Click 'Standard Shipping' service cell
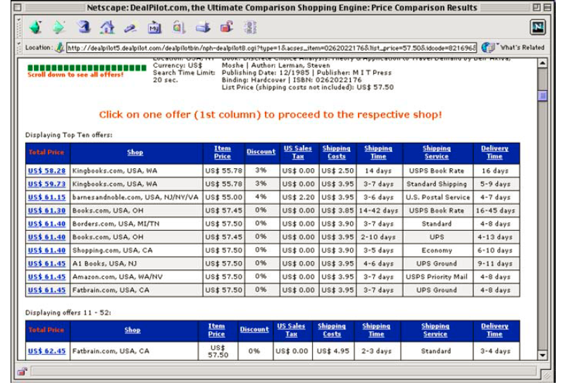The image size is (567, 392). pos(437,184)
